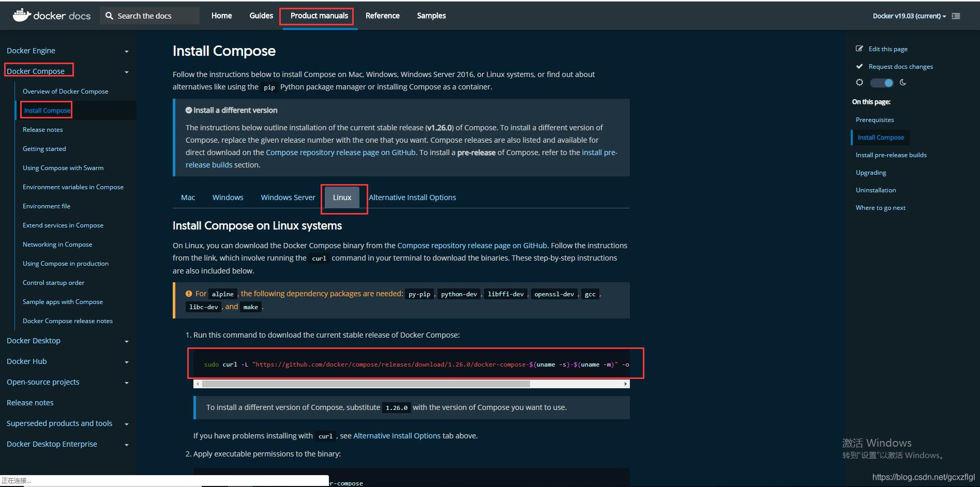Expand the Open-source projects section
This screenshot has width=980, height=487.
coord(126,383)
